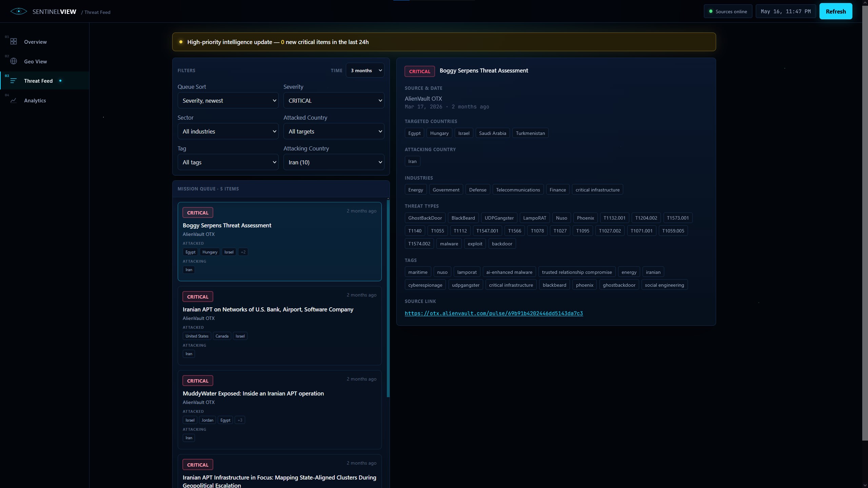868x488 pixels.
Task: Click the green Sources online status dot
Action: point(711,12)
